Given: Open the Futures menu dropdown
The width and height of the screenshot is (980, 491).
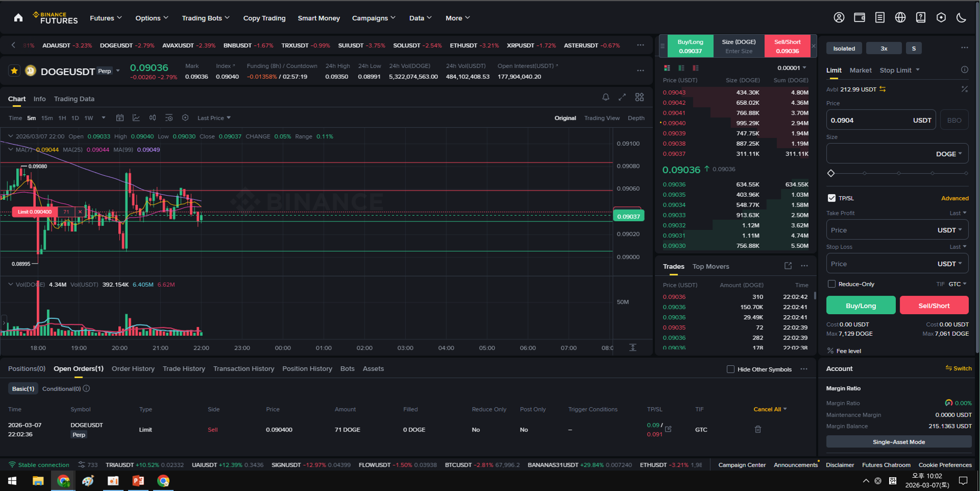Looking at the screenshot, I should [x=106, y=18].
